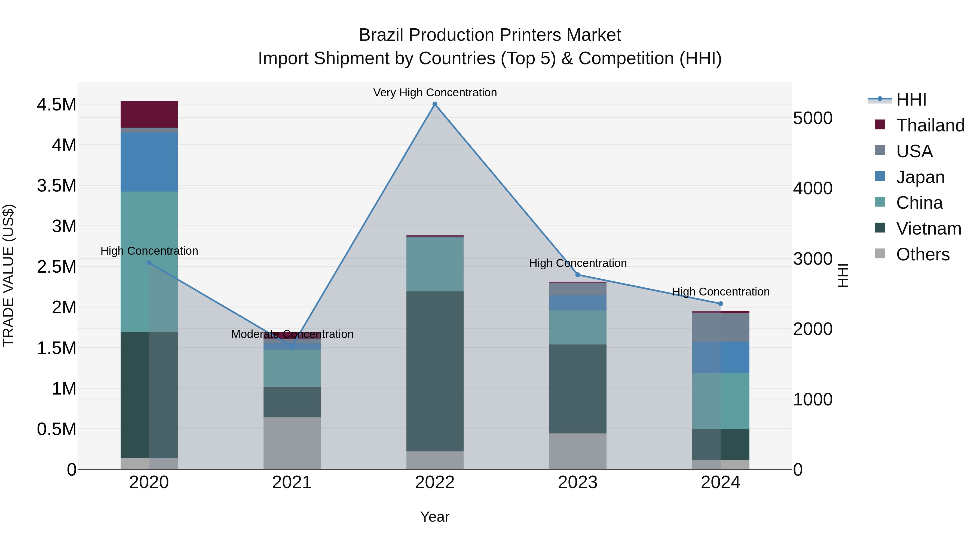This screenshot has width=980, height=551.
Task: Click the 'Year' axis title
Action: click(435, 517)
